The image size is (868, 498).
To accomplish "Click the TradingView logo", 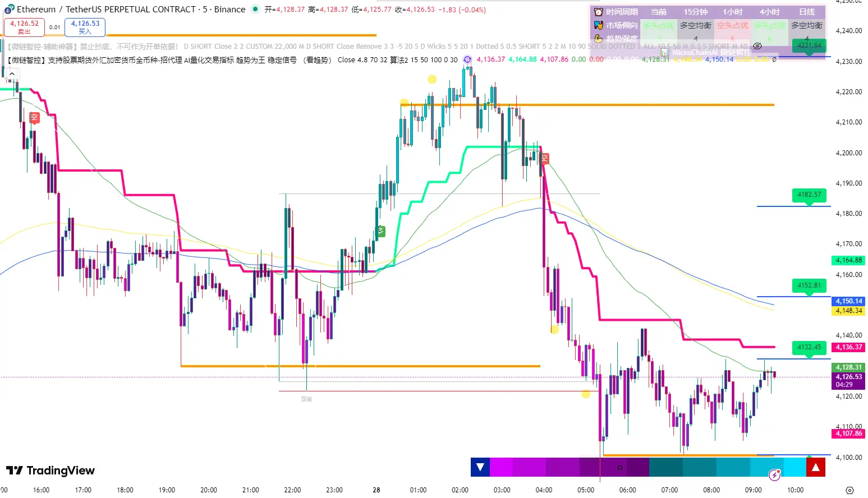I will click(50, 471).
